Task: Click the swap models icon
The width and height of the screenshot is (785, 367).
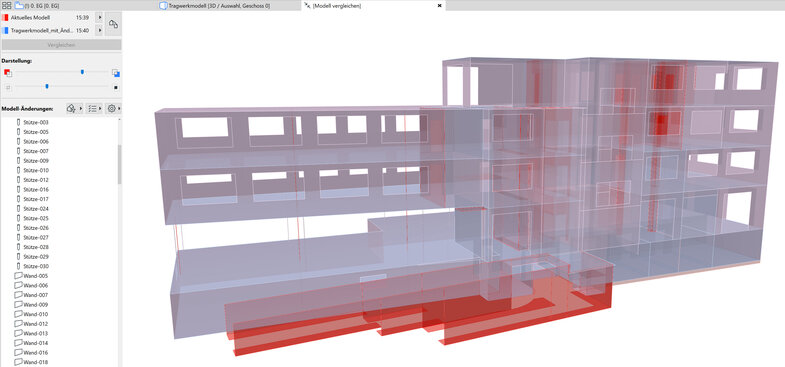Action: click(x=113, y=24)
